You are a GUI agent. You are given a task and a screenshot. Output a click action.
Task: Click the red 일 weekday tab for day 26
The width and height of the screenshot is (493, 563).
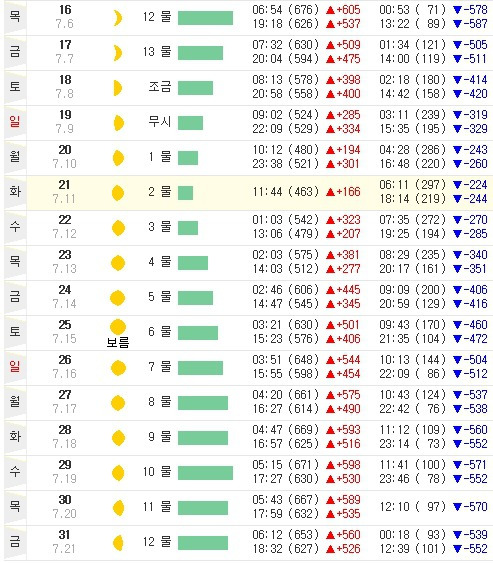15,367
